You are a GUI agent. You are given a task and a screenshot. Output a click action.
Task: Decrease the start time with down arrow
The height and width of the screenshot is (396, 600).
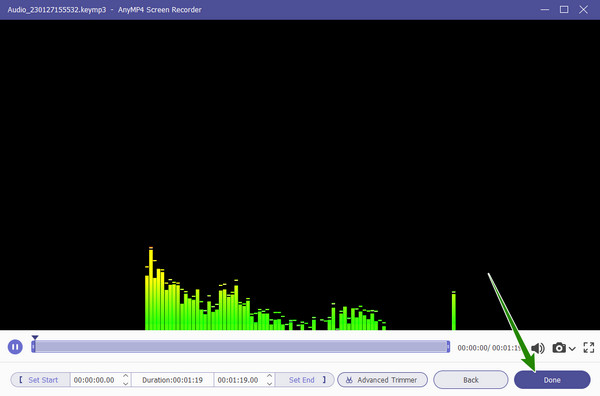click(x=126, y=383)
